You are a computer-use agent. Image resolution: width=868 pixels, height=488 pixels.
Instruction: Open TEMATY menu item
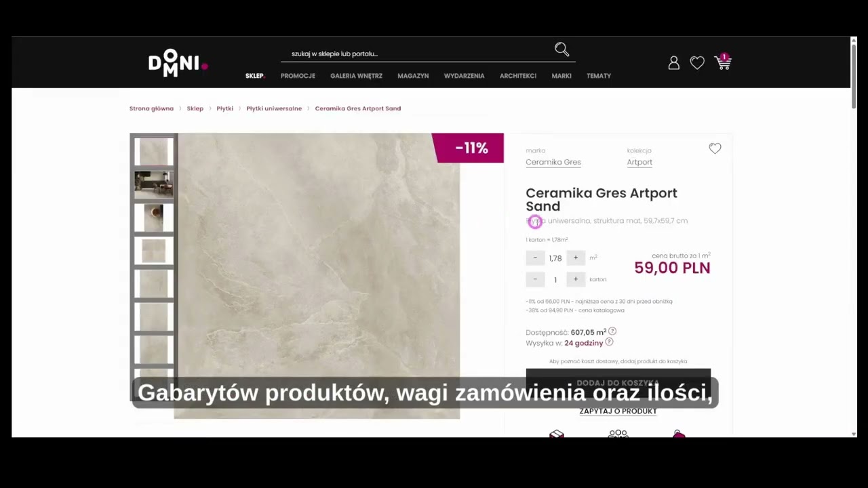pos(599,76)
